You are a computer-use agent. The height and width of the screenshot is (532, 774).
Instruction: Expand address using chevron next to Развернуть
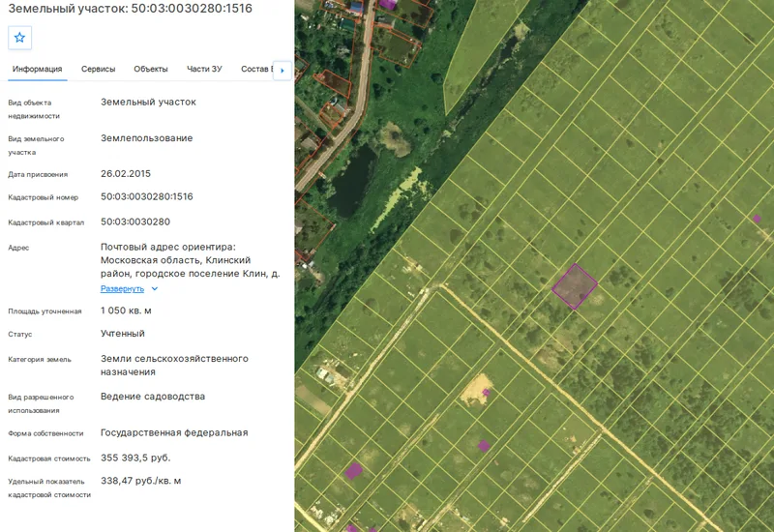click(x=155, y=288)
